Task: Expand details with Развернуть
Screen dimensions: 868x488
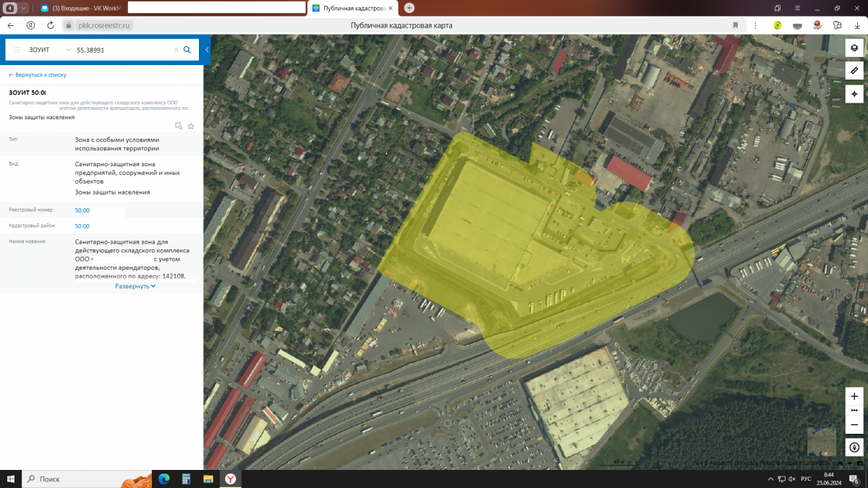Action: (135, 286)
